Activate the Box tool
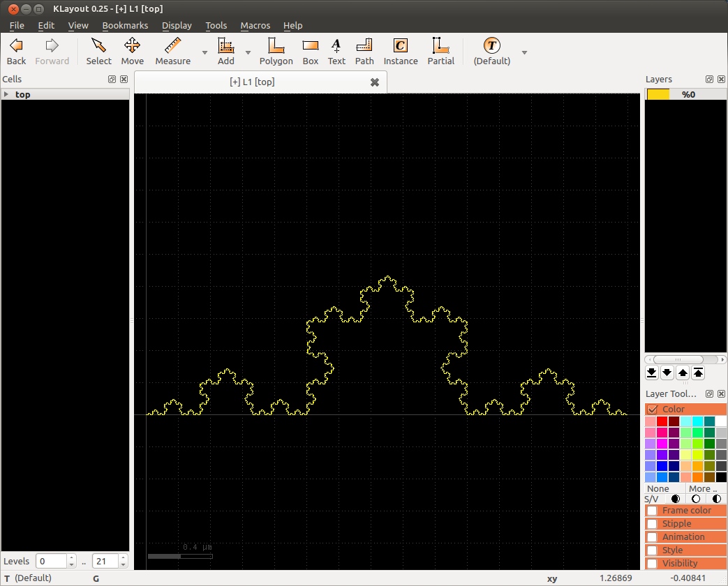Screen dimensions: 728x586 click(x=311, y=52)
